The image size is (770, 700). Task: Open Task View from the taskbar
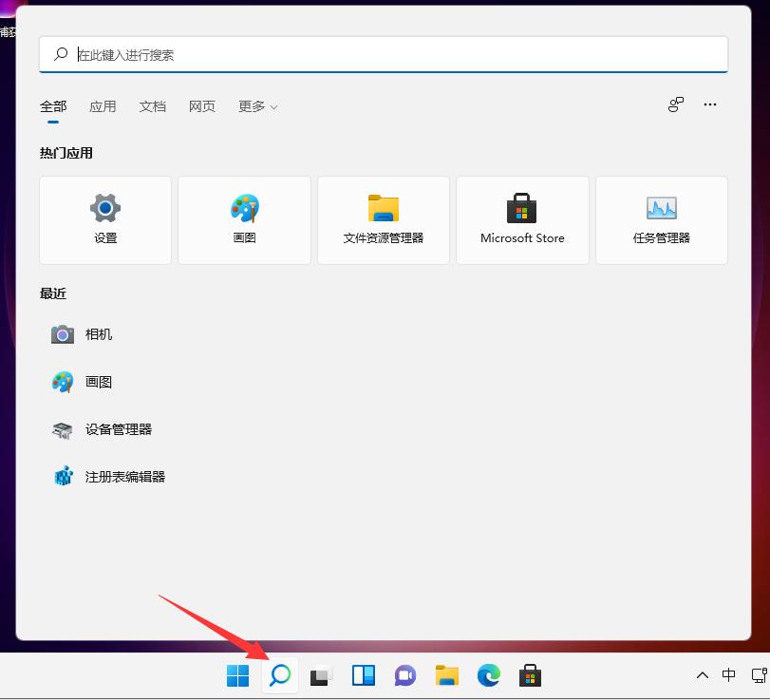[x=321, y=675]
